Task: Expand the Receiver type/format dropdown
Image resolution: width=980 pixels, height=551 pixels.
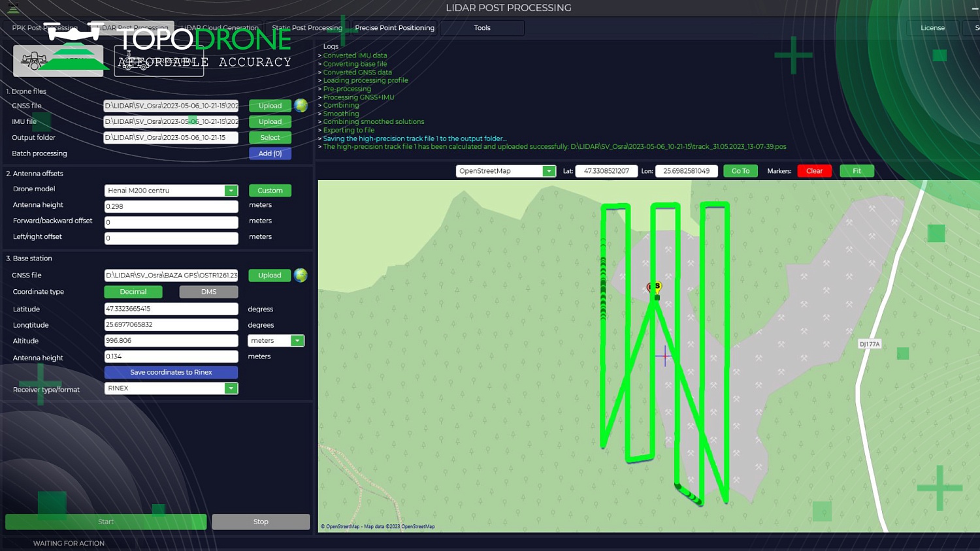Action: point(231,388)
